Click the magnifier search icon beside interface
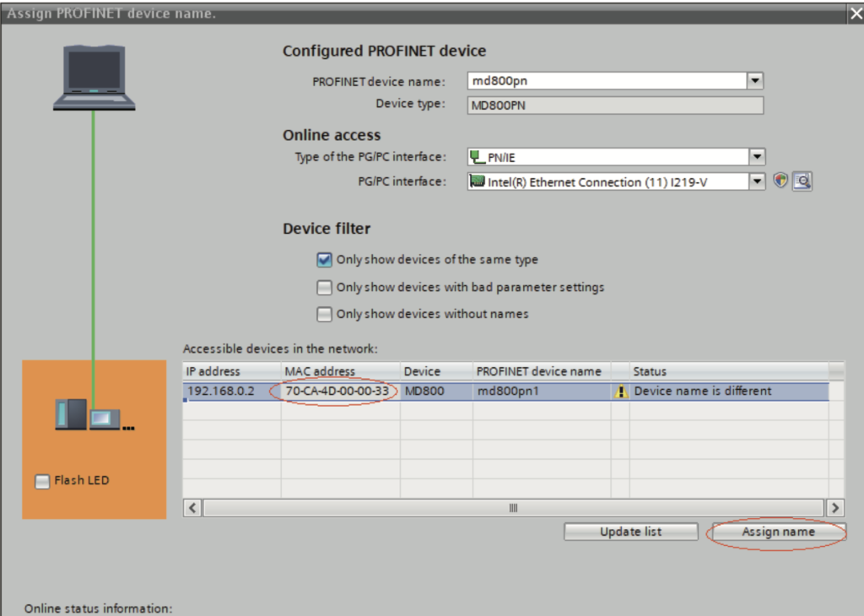 (802, 181)
